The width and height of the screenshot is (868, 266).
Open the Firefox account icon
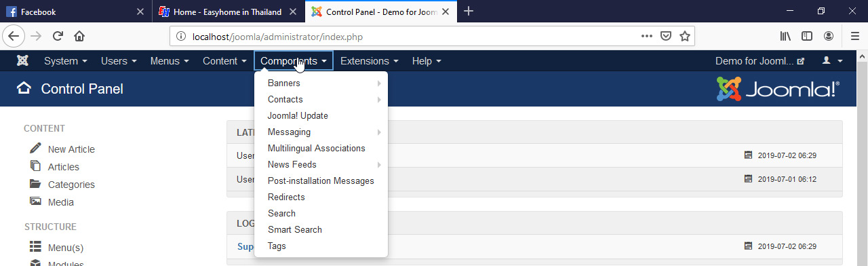829,36
